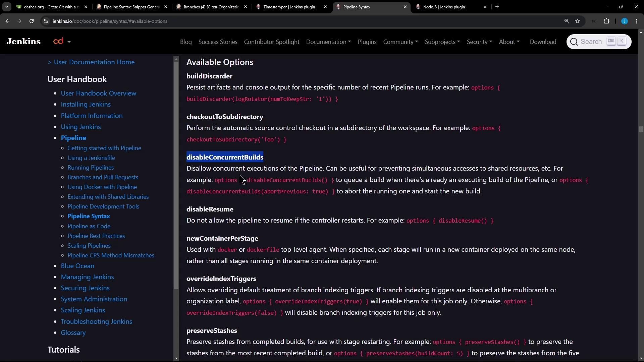Open Chrome three-dot menu

637,21
